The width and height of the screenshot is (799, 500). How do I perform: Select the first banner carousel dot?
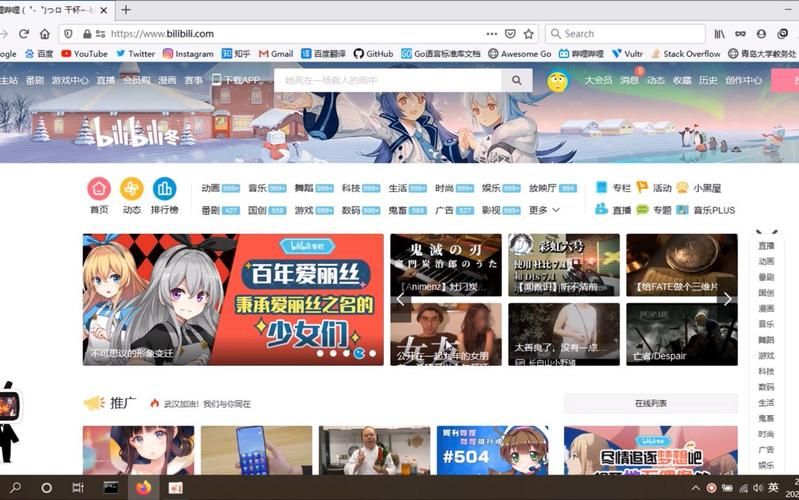(x=320, y=353)
